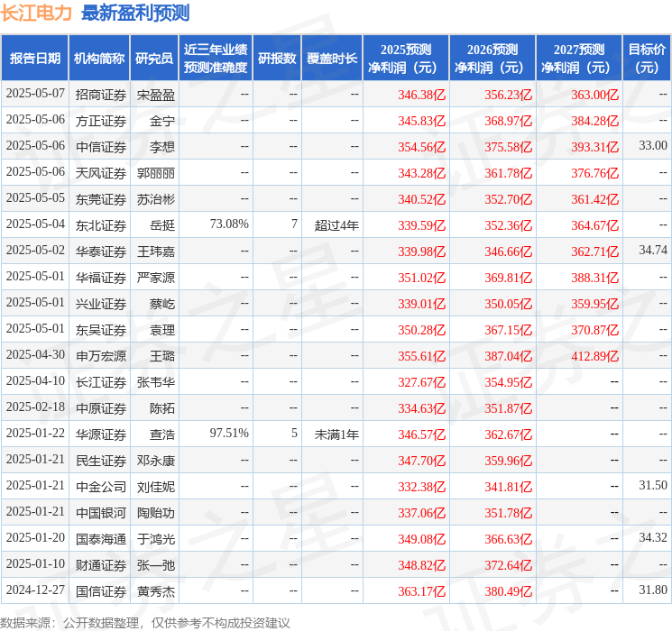Select the 中金公司 institution cell
This screenshot has width=672, height=631.
click(101, 487)
